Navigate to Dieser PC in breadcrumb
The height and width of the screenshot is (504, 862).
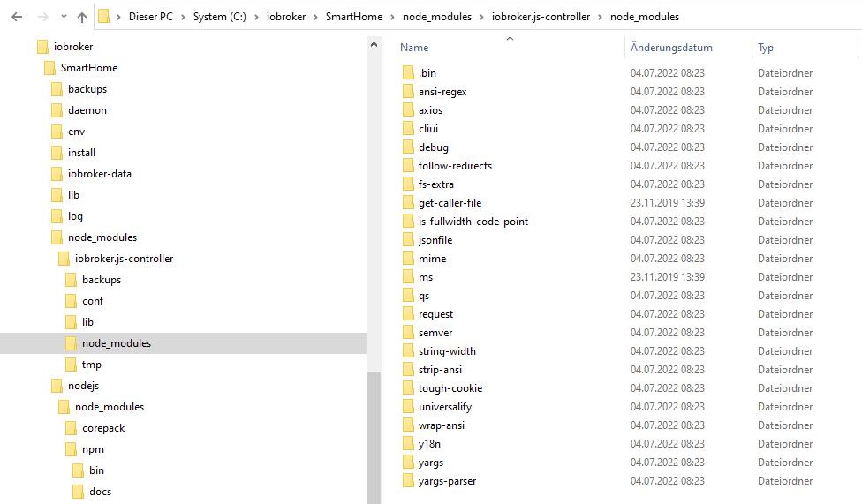(151, 17)
